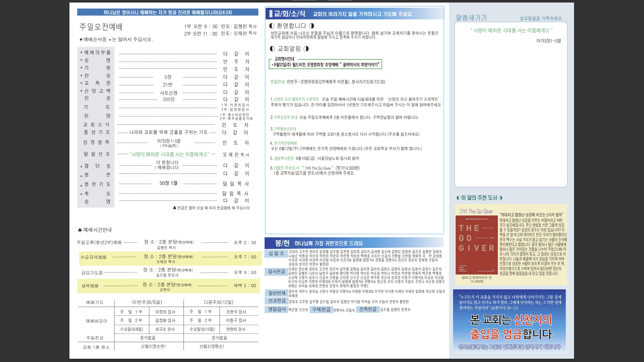
Task: Click the 교/회/소/식 section header
Action: (x=355, y=14)
